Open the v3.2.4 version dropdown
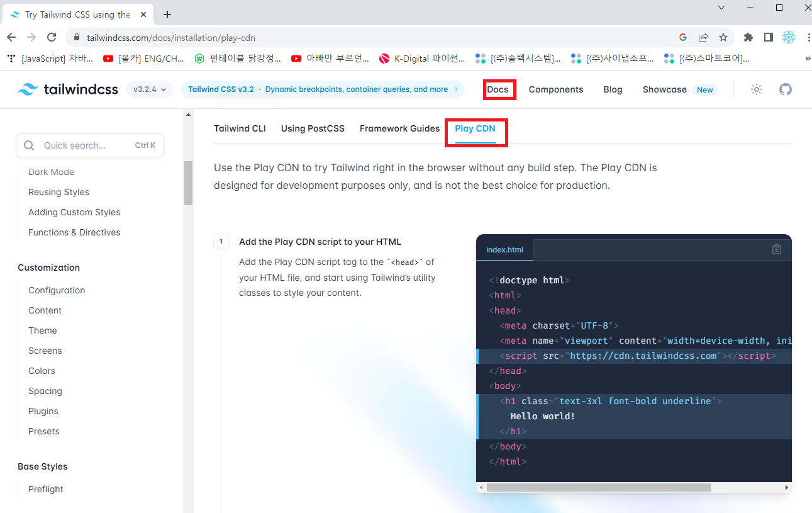 150,89
